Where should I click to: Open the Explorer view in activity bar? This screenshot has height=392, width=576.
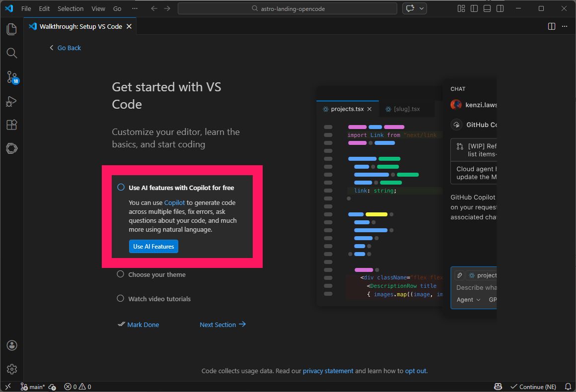pyautogui.click(x=12, y=29)
